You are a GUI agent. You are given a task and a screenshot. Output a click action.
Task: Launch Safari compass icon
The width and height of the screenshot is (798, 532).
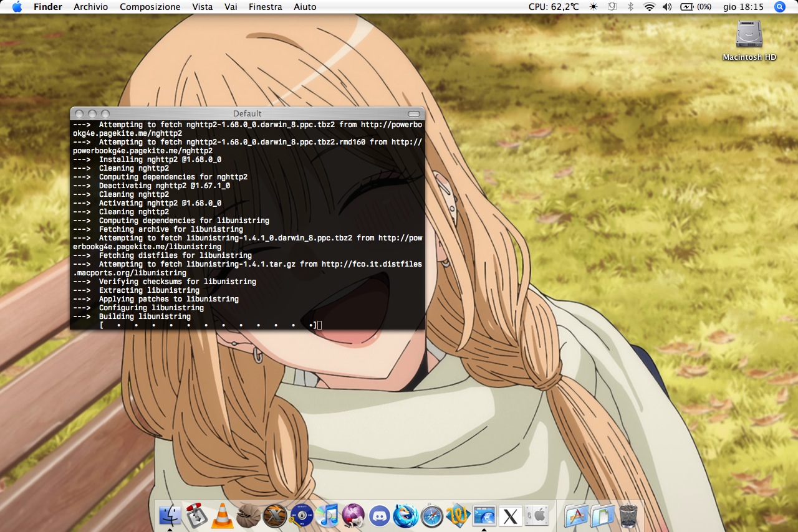coord(431,516)
